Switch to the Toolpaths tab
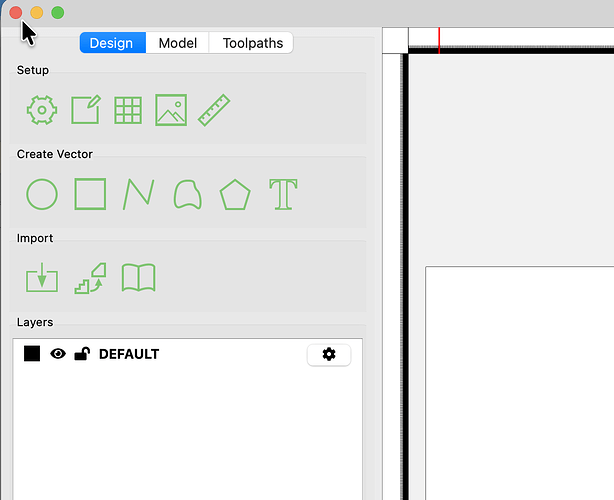 coord(253,43)
